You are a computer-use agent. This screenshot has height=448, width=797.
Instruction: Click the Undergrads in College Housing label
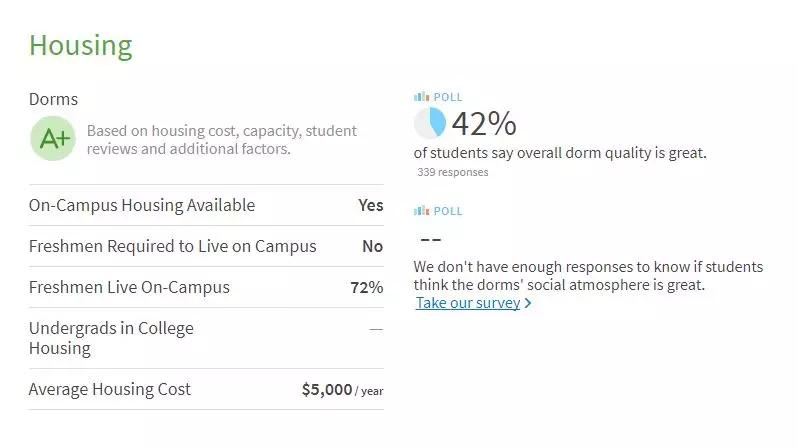(111, 338)
